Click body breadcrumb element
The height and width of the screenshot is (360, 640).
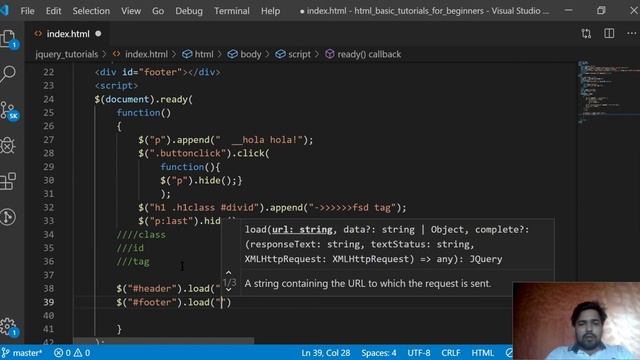tap(244, 54)
